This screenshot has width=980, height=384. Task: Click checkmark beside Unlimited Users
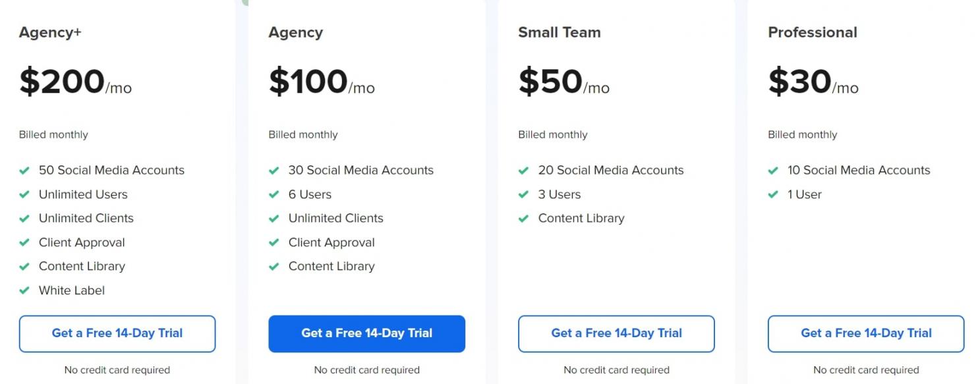click(24, 195)
